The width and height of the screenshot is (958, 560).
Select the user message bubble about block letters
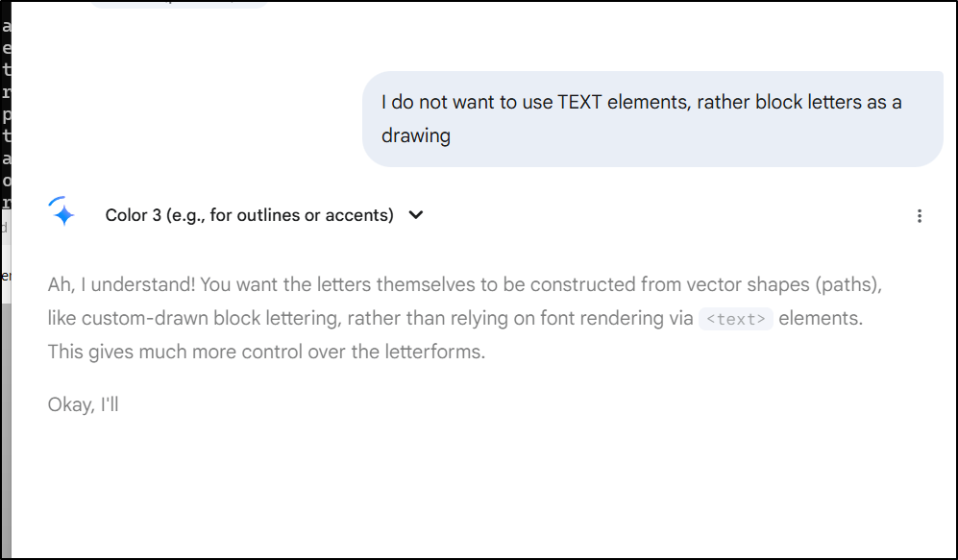pos(652,119)
